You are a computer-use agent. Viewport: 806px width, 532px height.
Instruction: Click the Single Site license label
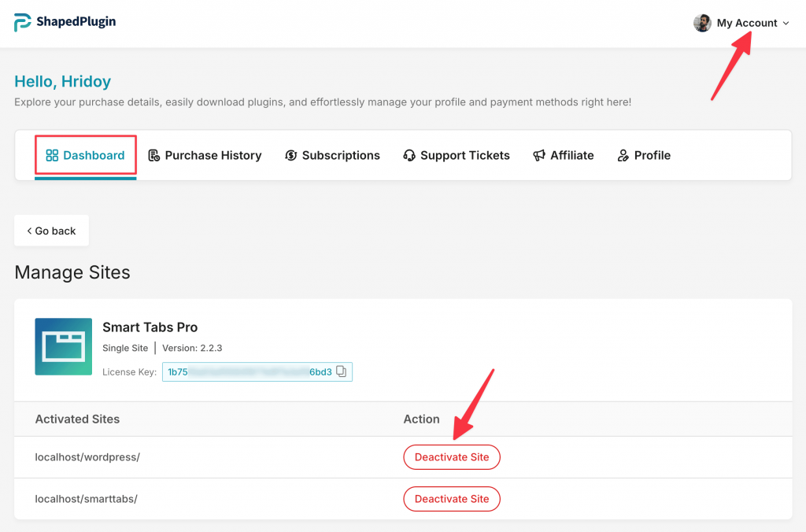pyautogui.click(x=125, y=348)
